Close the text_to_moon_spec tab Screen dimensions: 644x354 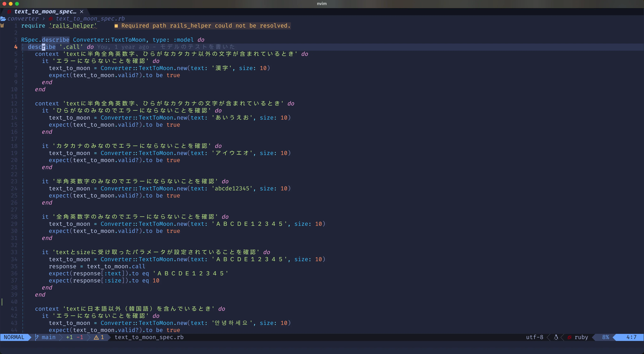pyautogui.click(x=81, y=11)
